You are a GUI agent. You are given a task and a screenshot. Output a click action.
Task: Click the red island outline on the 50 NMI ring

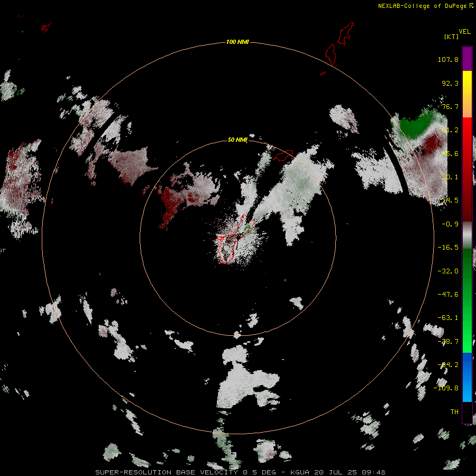[283, 155]
